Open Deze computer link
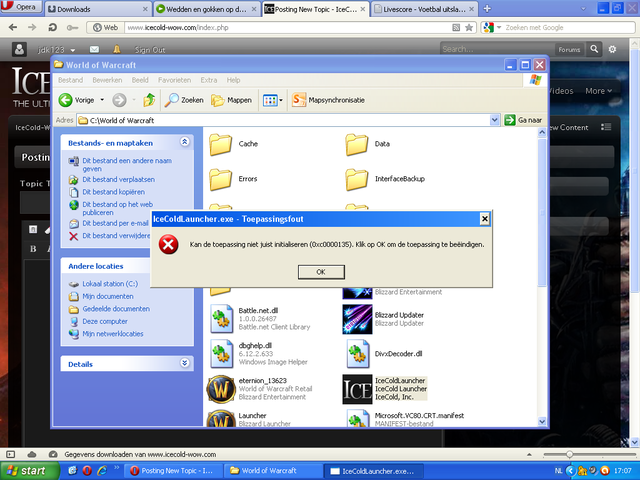This screenshot has height=480, width=640. pyautogui.click(x=105, y=321)
